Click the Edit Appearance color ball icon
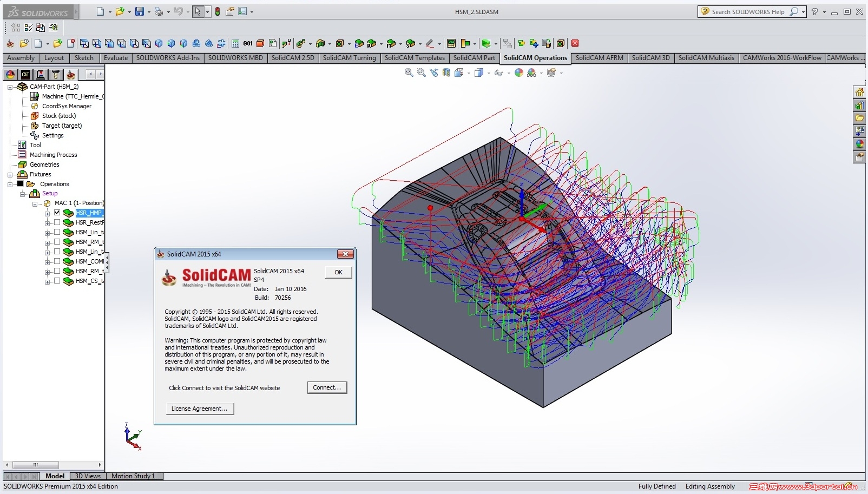The image size is (868, 494). 519,73
